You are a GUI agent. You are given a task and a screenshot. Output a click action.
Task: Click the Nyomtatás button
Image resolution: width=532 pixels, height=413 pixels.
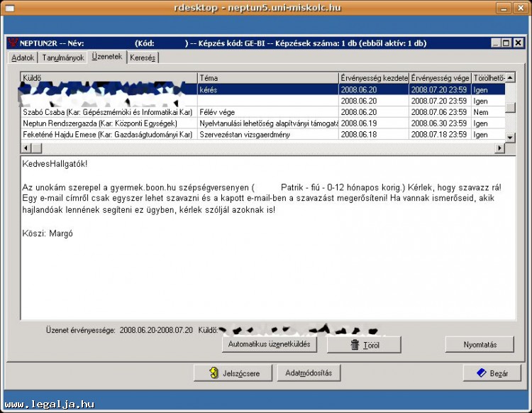(480, 345)
